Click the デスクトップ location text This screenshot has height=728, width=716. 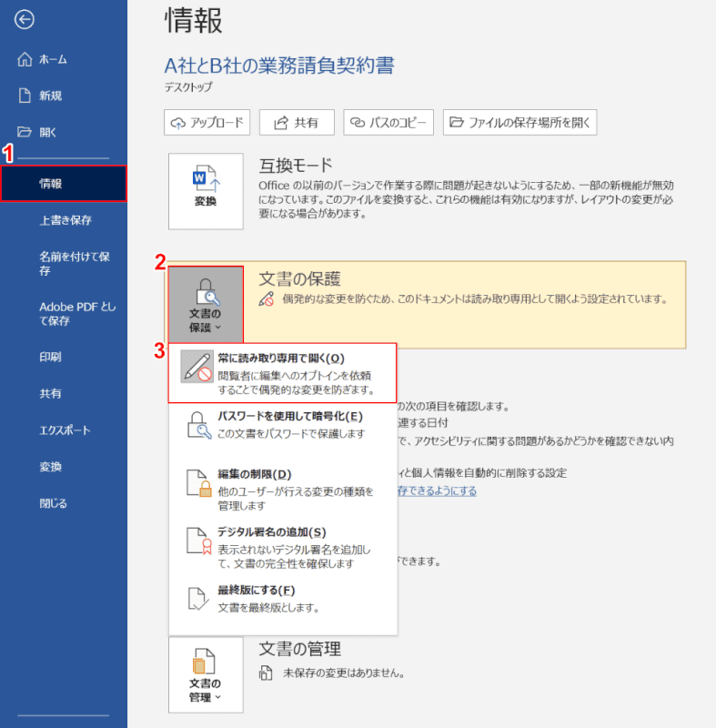(188, 87)
